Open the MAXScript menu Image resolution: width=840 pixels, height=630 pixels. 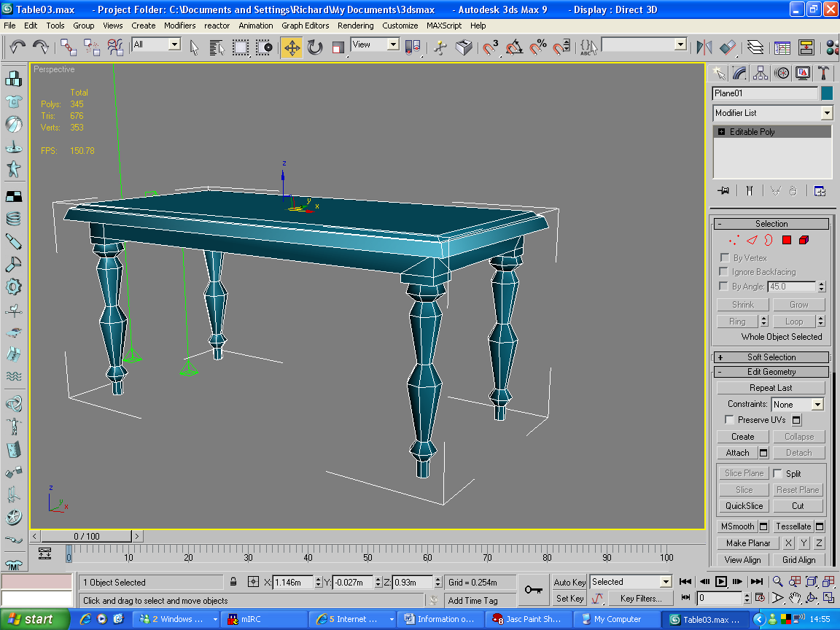pos(443,26)
